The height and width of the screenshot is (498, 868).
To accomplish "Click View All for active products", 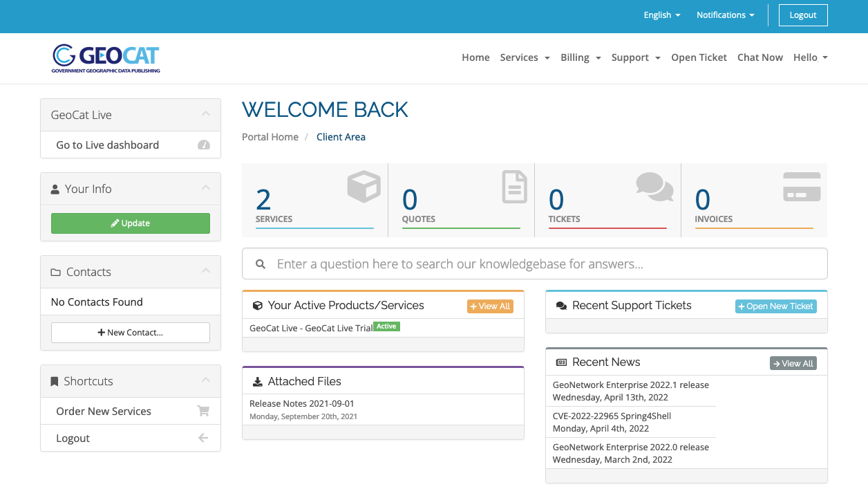I will coord(490,306).
